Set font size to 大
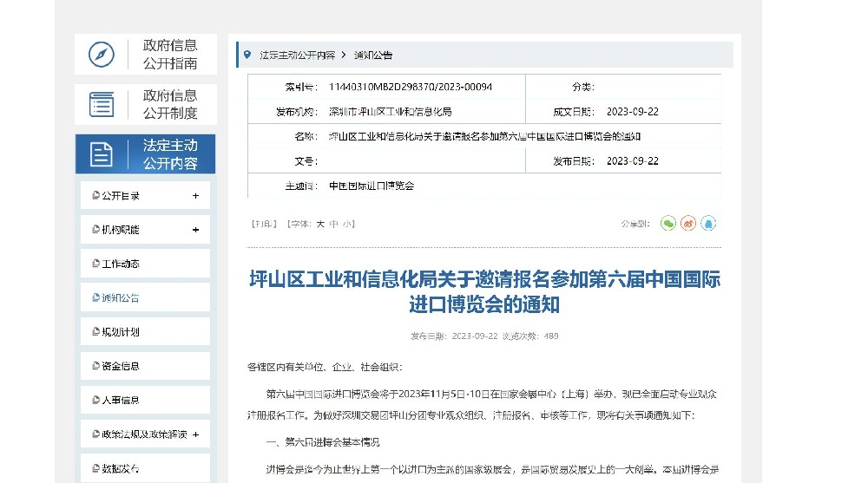 coord(320,224)
